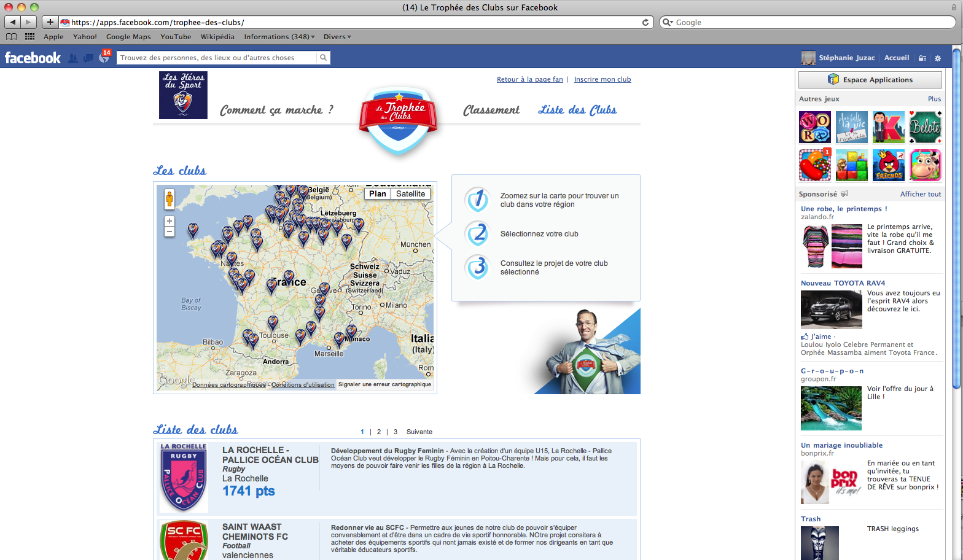This screenshot has width=963, height=560.
Task: Click Signaler une erreur cartographique
Action: click(x=385, y=384)
